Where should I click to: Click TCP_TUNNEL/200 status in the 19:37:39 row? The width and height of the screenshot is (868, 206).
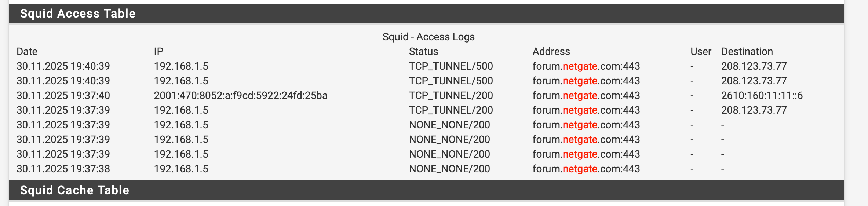451,110
